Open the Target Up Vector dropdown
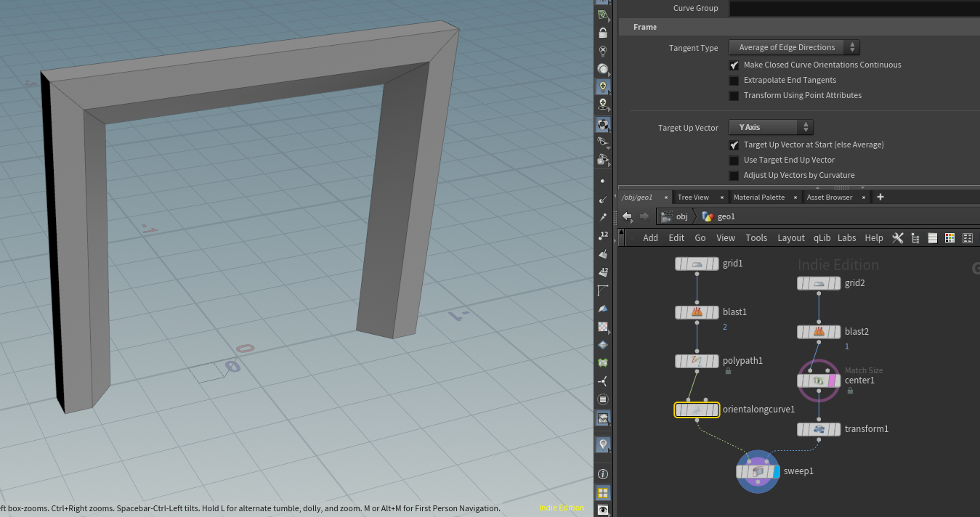 point(771,128)
